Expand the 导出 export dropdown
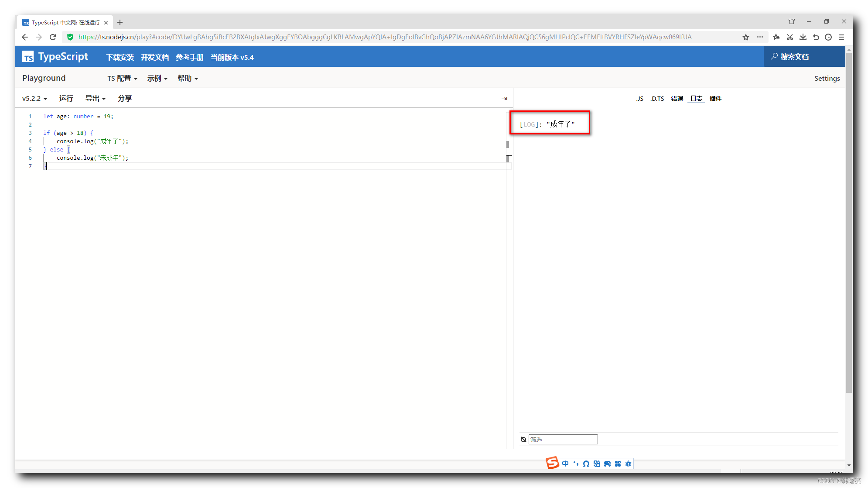868x488 pixels. tap(95, 99)
